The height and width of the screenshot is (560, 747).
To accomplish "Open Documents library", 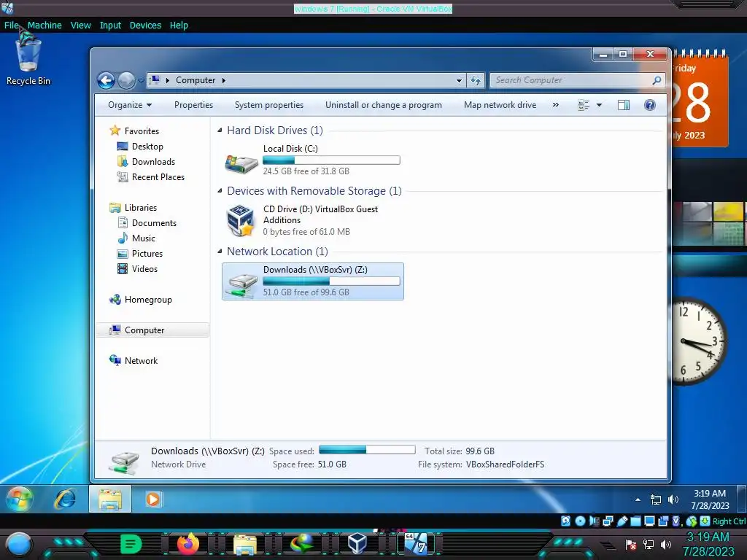I will (154, 223).
